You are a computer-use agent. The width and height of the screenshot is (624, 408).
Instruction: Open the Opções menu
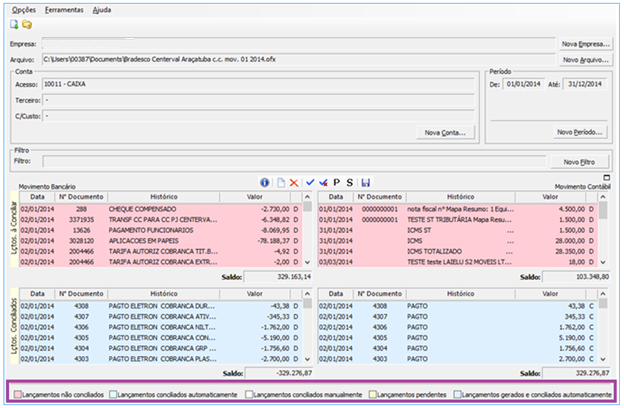23,9
